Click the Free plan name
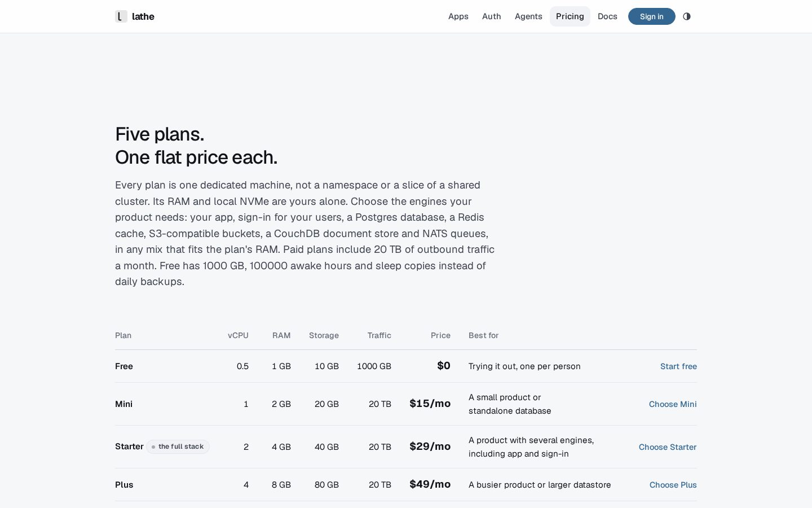The image size is (812, 508). 124,366
